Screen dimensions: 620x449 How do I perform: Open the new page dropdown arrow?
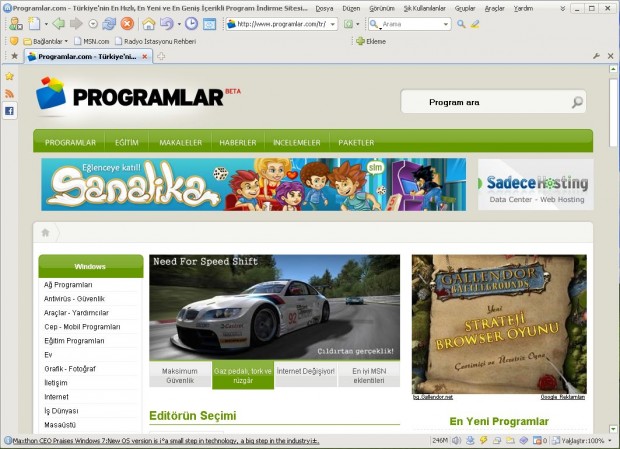(46, 24)
